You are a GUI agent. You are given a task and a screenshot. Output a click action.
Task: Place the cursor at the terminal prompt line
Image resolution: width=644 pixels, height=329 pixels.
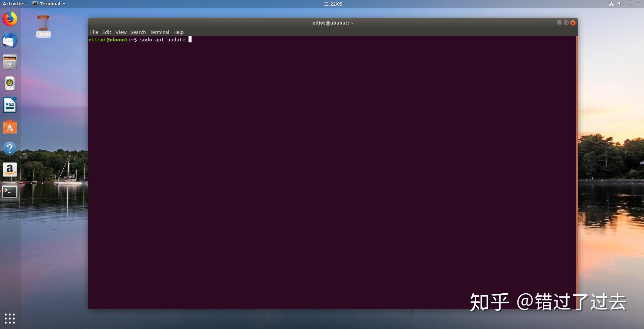pyautogui.click(x=190, y=39)
